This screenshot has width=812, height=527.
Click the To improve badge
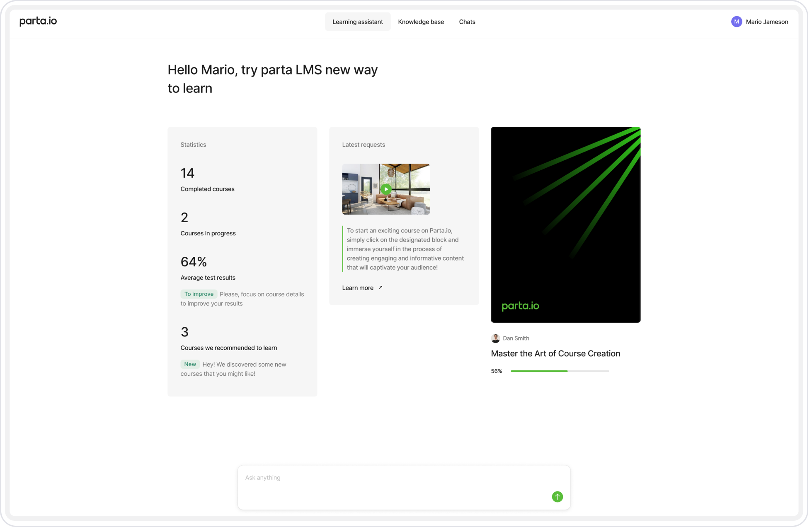click(x=200, y=295)
